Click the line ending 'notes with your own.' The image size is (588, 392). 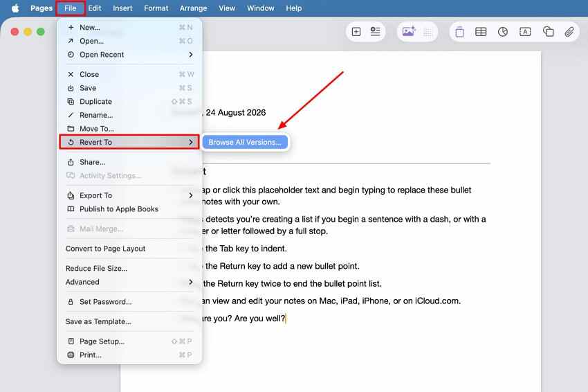click(241, 202)
